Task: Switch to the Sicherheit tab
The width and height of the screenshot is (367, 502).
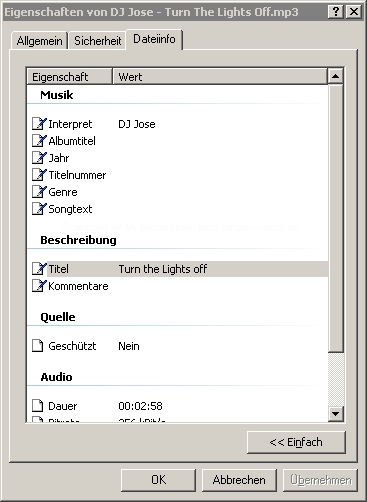Action: [x=97, y=41]
